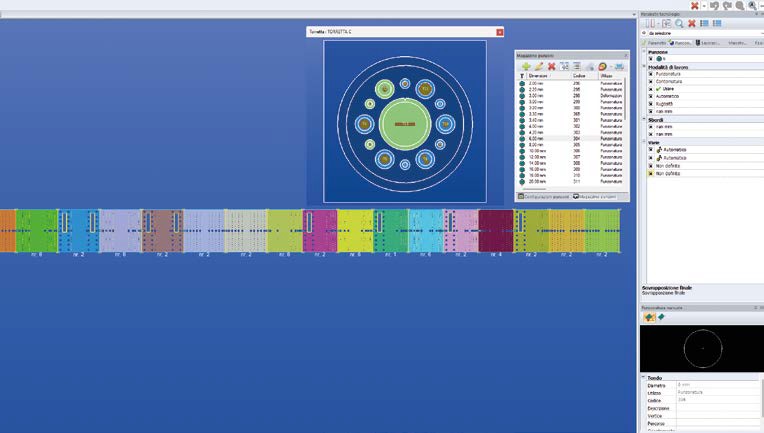Click the undo arrow in top toolbar
Image resolution: width=764 pixels, height=433 pixels.
(x=714, y=5)
